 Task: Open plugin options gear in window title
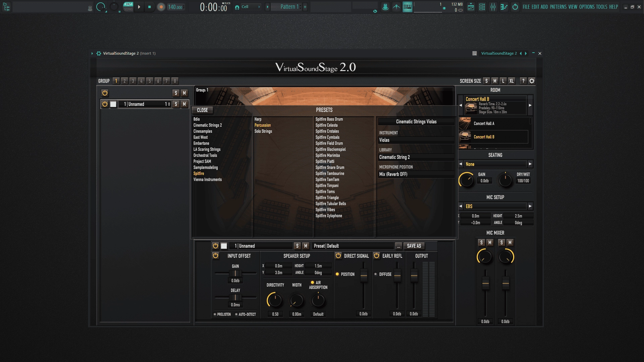point(99,53)
